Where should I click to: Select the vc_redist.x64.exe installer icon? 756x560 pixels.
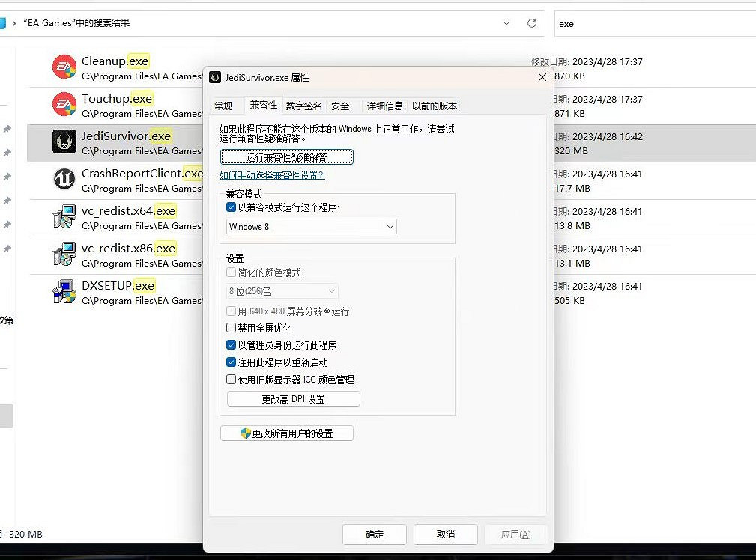[x=64, y=217]
